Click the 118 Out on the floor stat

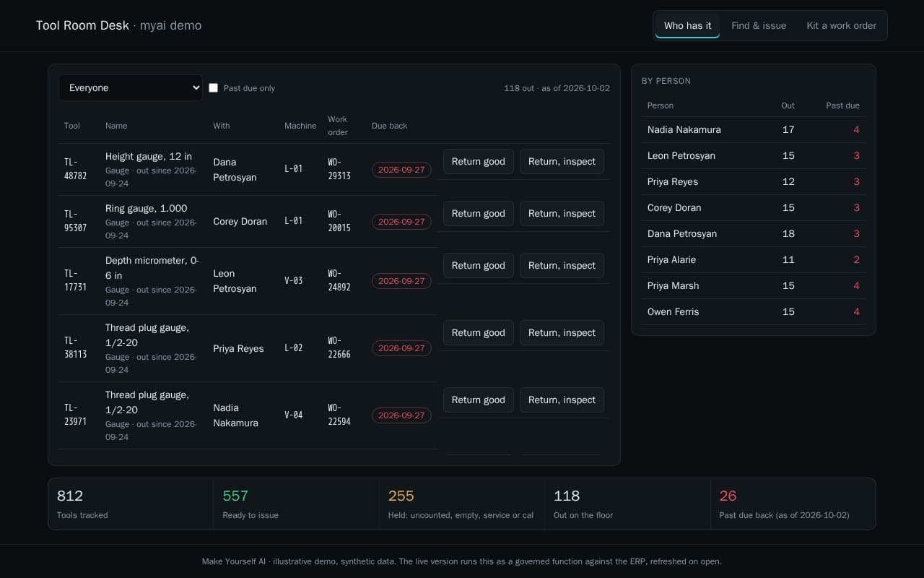coord(627,504)
